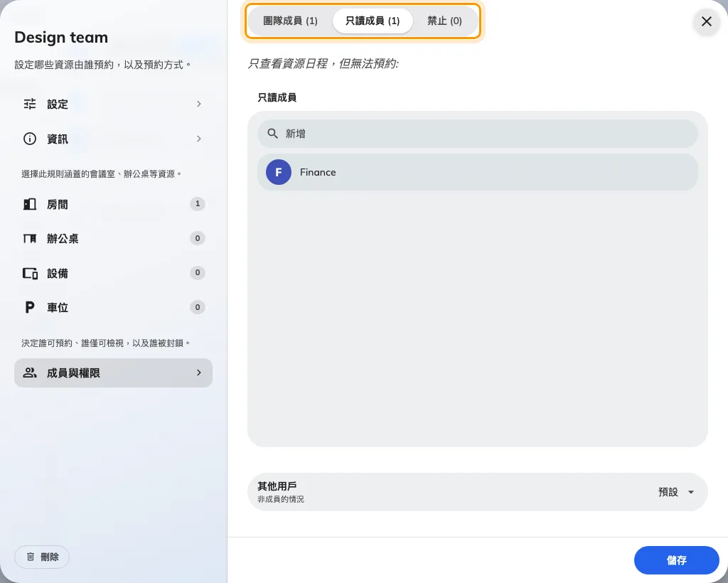Click the 新增 search input field
728x583 pixels.
click(478, 134)
